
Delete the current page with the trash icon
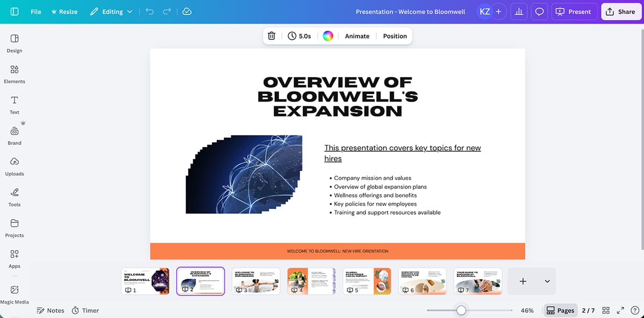[272, 35]
